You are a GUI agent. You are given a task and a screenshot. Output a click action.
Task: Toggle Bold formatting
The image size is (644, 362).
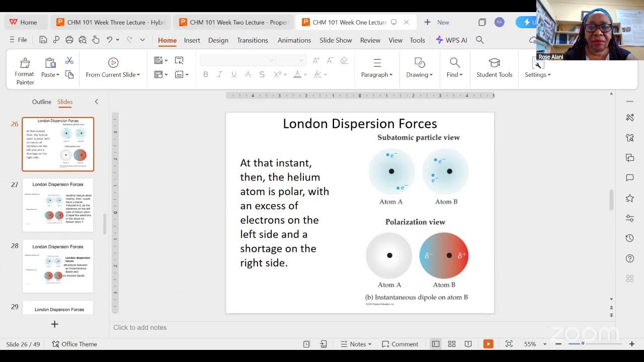(206, 74)
